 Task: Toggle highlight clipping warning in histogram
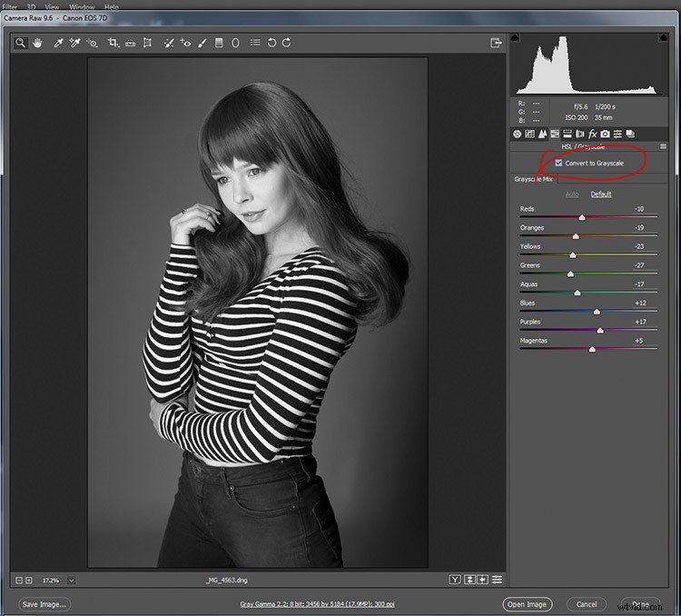coord(663,38)
